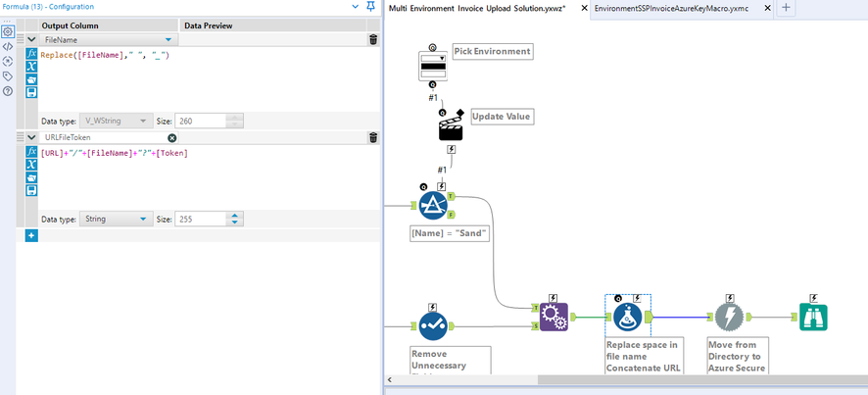The image size is (868, 395).
Task: Switch to EnvironmentSSPInvoiceAzureKeyMacro.yxmc tab
Action: coord(671,8)
